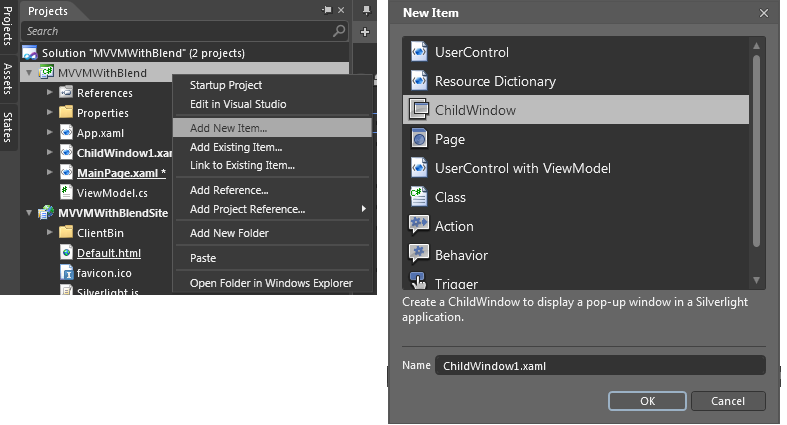Click the Page item icon
787x425 pixels.
[419, 138]
